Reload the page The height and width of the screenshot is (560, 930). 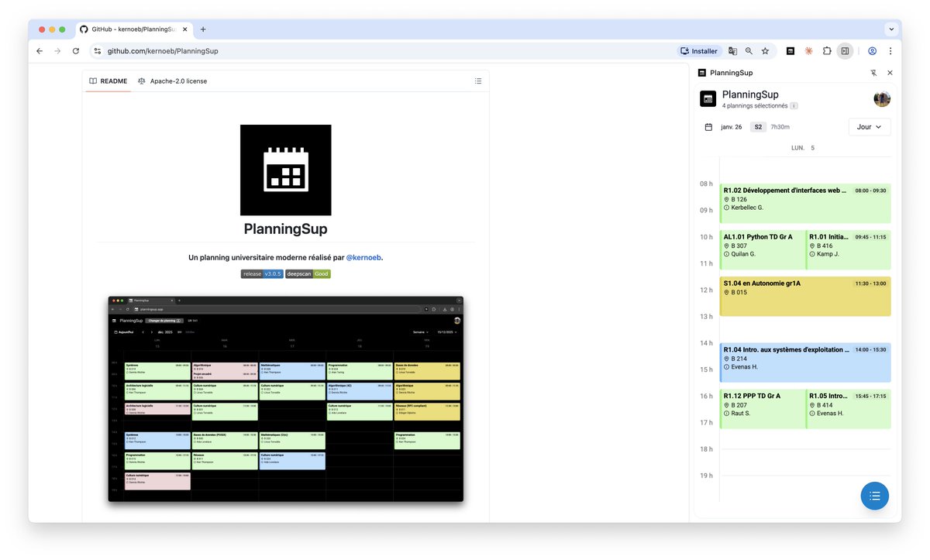coord(76,51)
